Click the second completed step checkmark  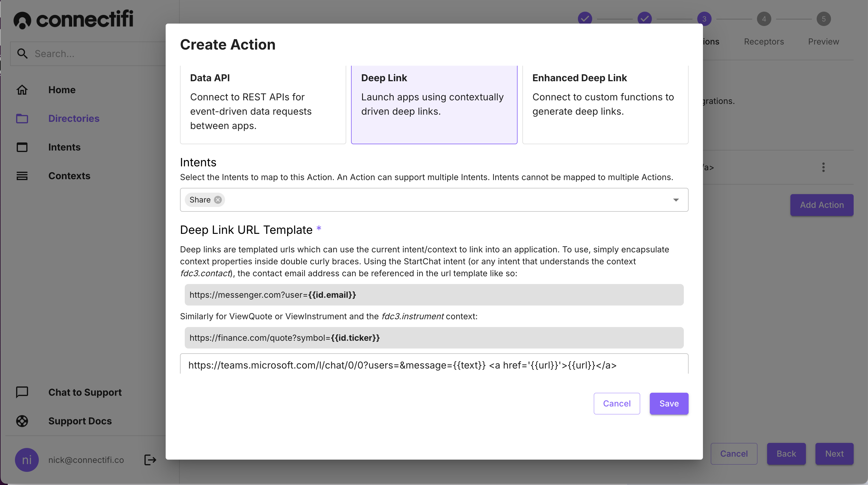pyautogui.click(x=645, y=19)
